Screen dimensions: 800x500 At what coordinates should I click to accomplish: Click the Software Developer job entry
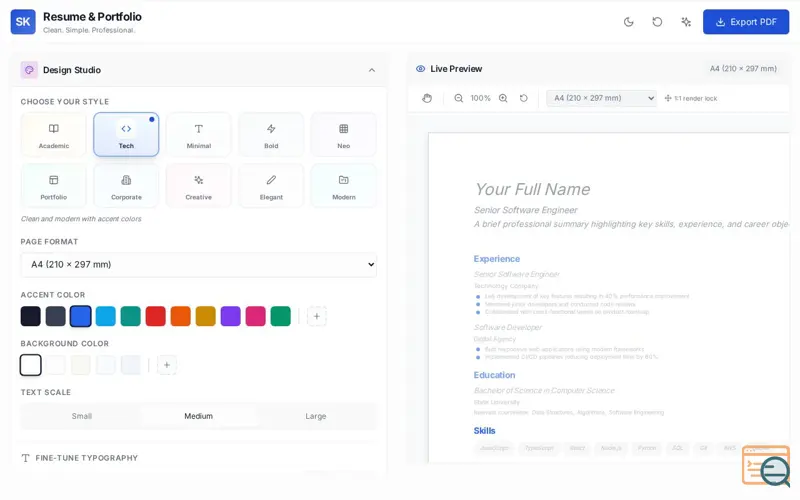508,327
